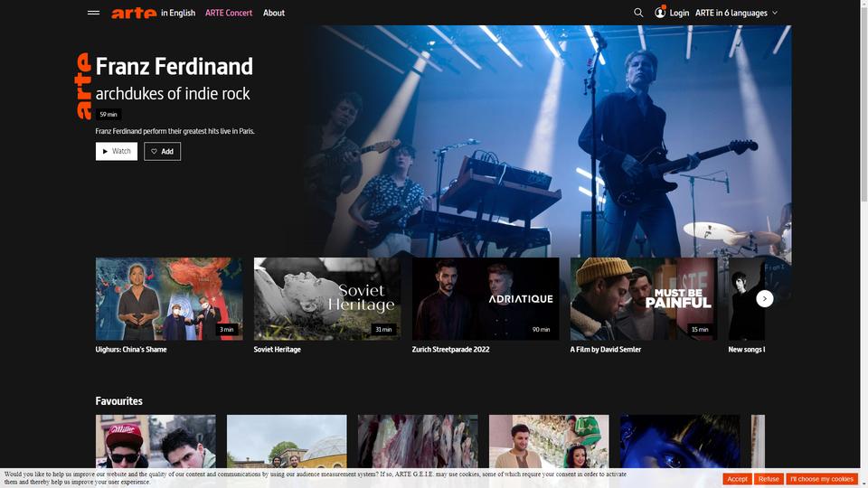Screen dimensions: 868x488
Task: Click I'll choose my cookies
Action: pyautogui.click(x=822, y=479)
